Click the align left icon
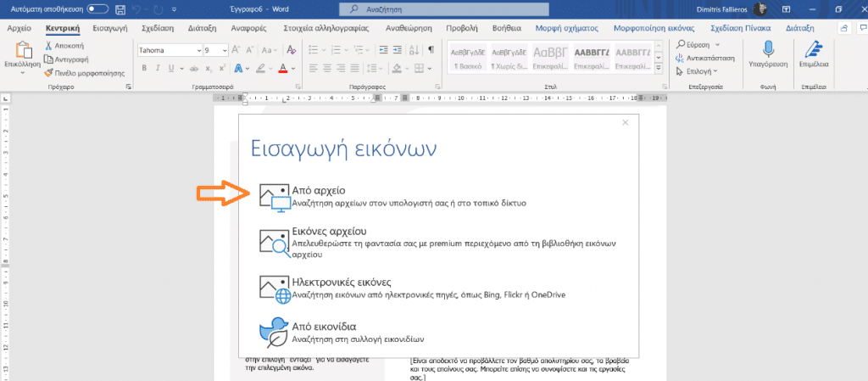Screen dimensions: 868x381 313,69
